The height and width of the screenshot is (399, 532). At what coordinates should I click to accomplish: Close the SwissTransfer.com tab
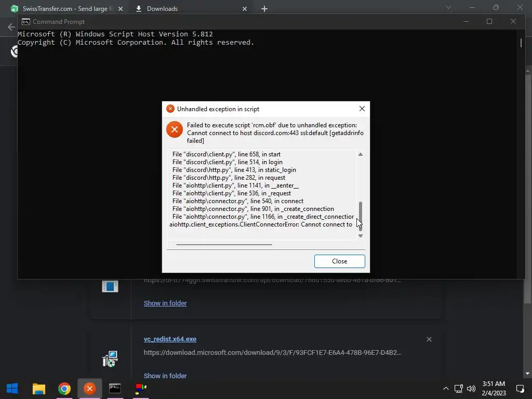121,9
